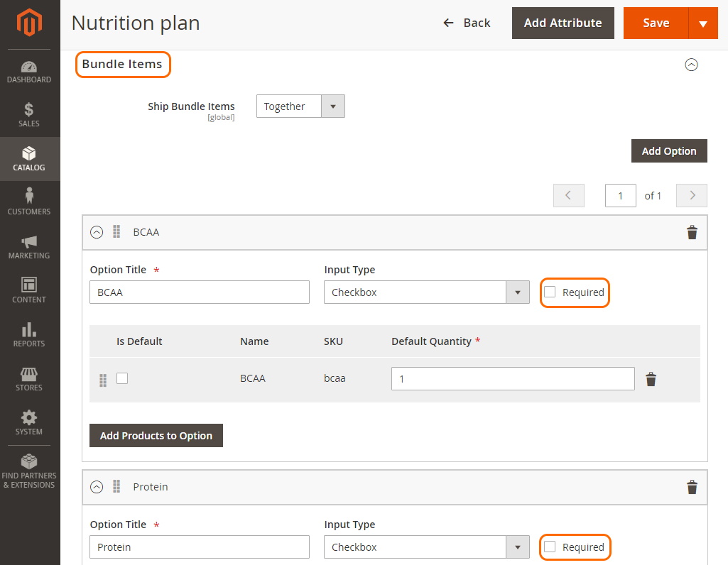728x565 pixels.
Task: Collapse the Bundle Items section
Action: tap(691, 65)
